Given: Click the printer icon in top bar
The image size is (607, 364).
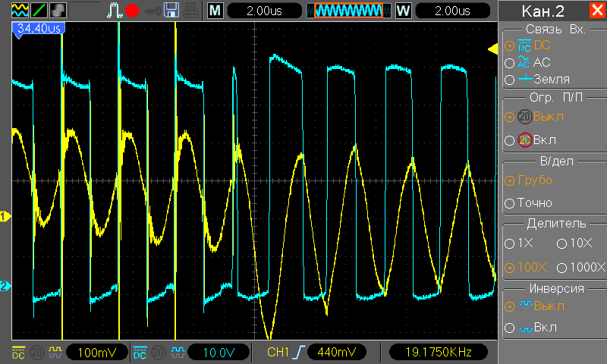Looking at the screenshot, I should (x=191, y=11).
